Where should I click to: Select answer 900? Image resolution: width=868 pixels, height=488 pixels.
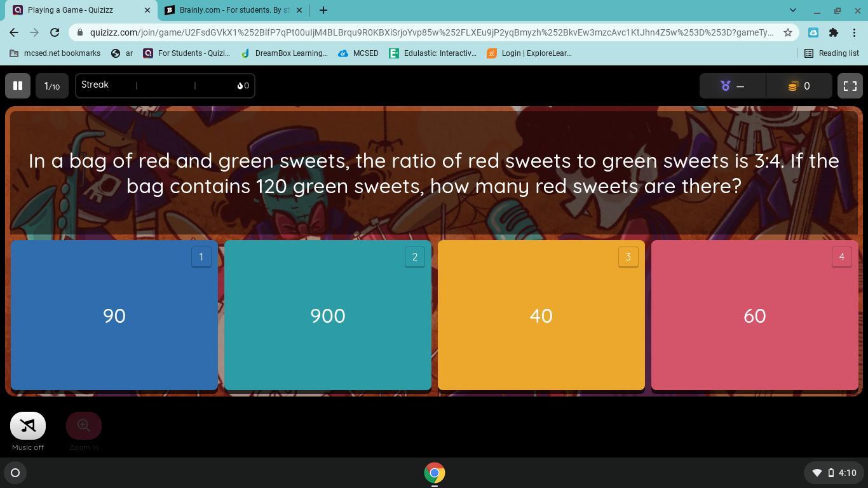[328, 315]
